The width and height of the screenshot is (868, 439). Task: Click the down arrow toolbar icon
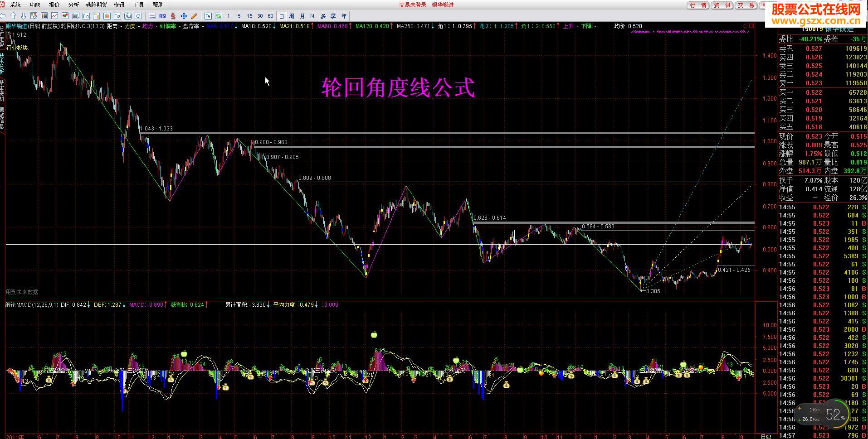point(24,16)
